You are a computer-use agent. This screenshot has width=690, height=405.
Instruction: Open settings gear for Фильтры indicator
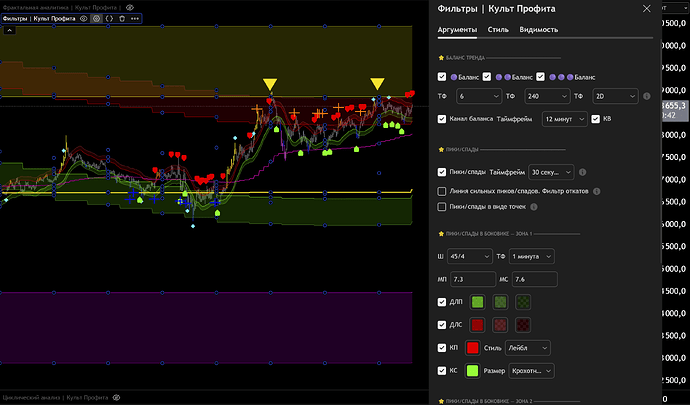click(x=97, y=18)
